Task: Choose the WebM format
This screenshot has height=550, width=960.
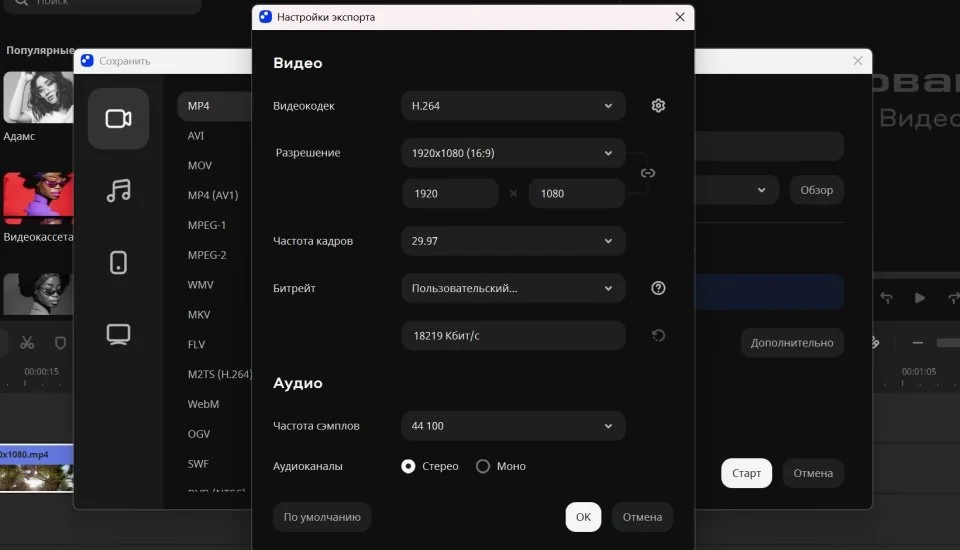Action: [x=203, y=405]
